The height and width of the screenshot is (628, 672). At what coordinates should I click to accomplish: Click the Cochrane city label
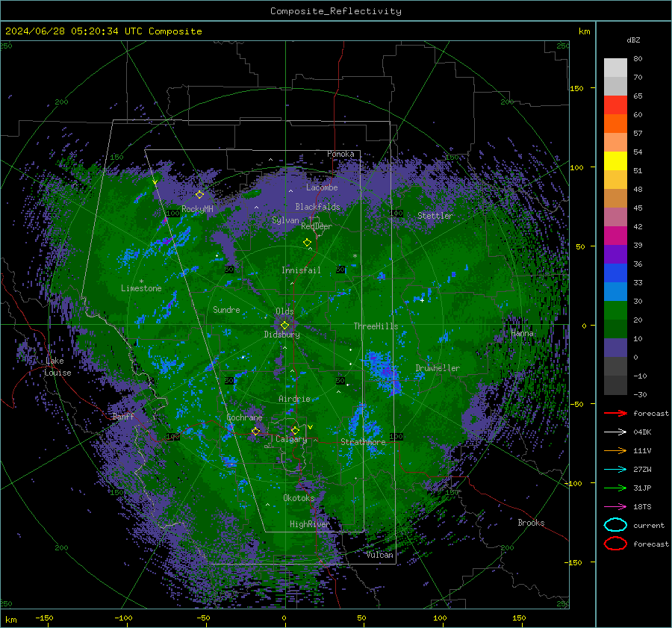tap(244, 417)
